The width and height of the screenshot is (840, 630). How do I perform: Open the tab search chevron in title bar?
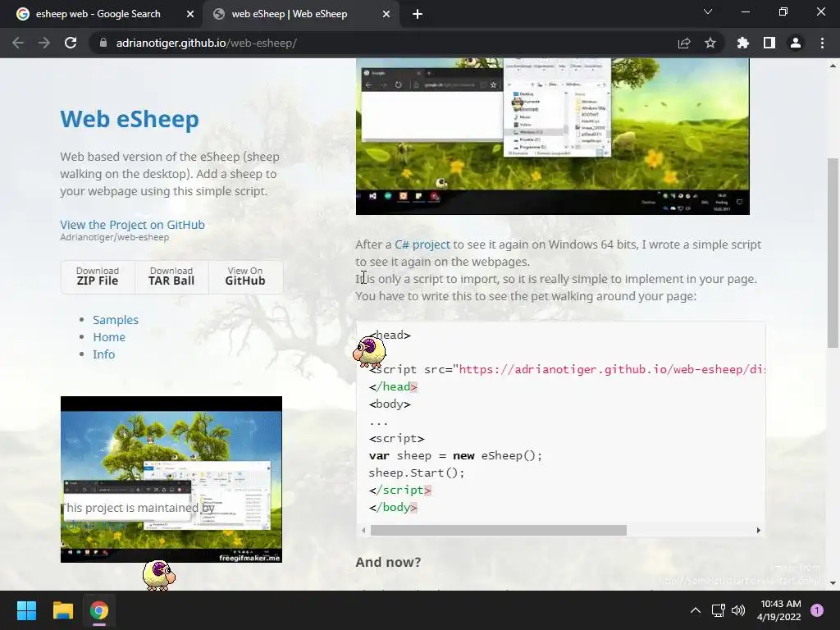708,11
